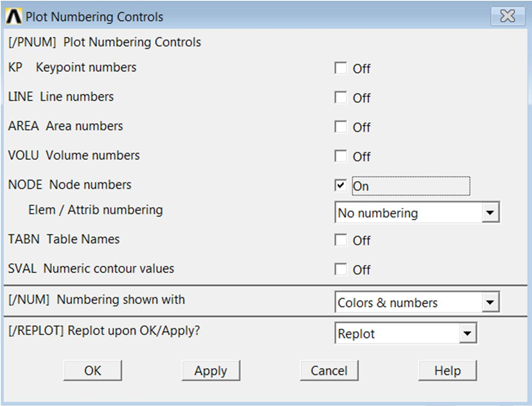Close the Plot Numbering Controls dialog

tap(508, 16)
